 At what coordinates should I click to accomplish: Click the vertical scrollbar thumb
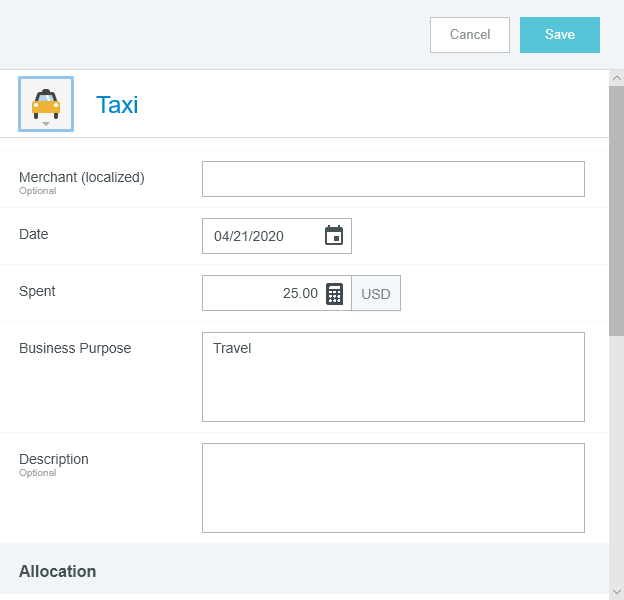click(616, 210)
